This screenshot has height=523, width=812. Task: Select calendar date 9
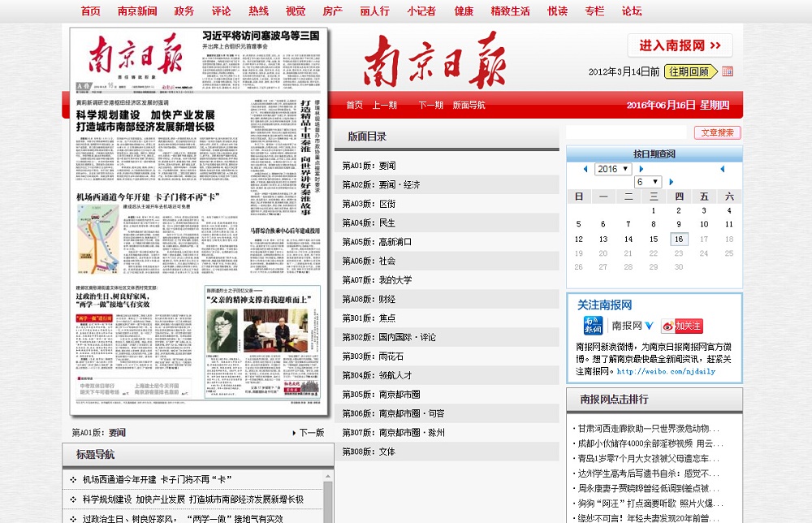tap(679, 224)
